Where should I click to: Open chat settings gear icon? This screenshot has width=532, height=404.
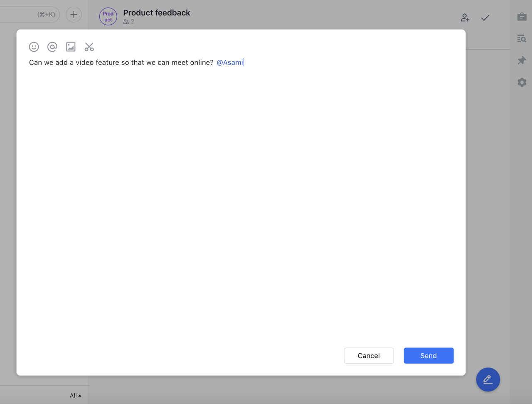tap(522, 82)
